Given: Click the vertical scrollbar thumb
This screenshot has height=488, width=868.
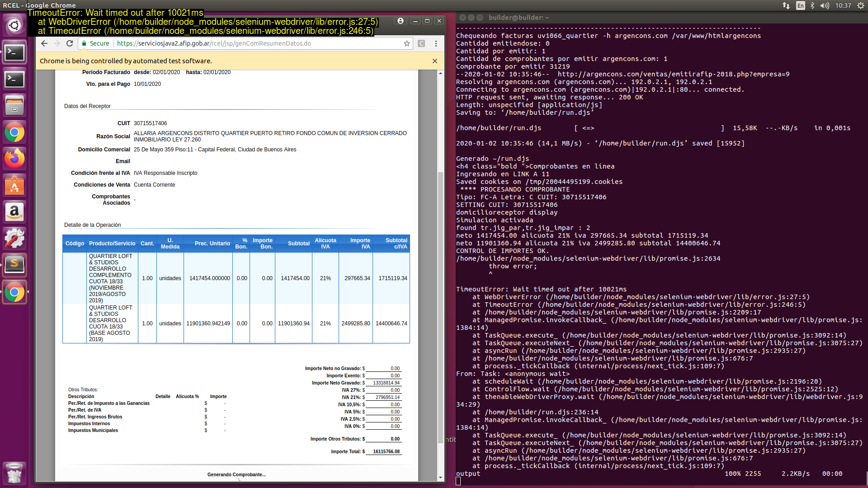Looking at the screenshot, I should click(x=440, y=307).
